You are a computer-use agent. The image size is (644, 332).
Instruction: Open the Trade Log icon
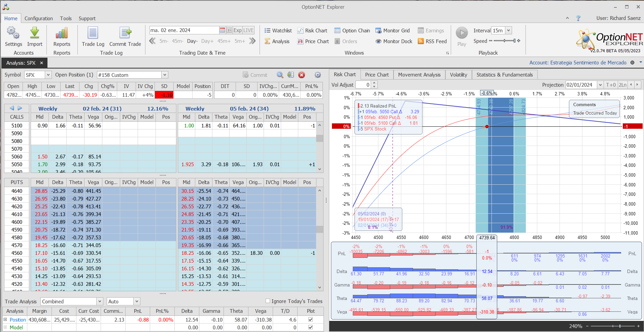[93, 33]
